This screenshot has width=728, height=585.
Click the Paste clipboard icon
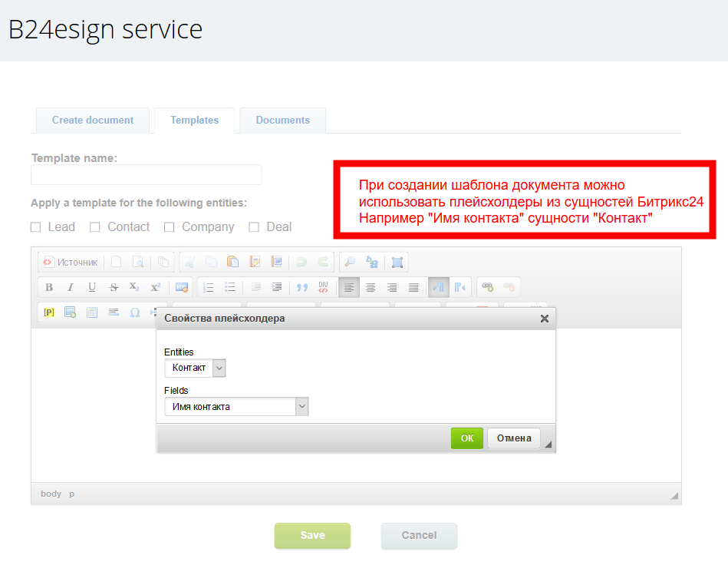pos(232,262)
